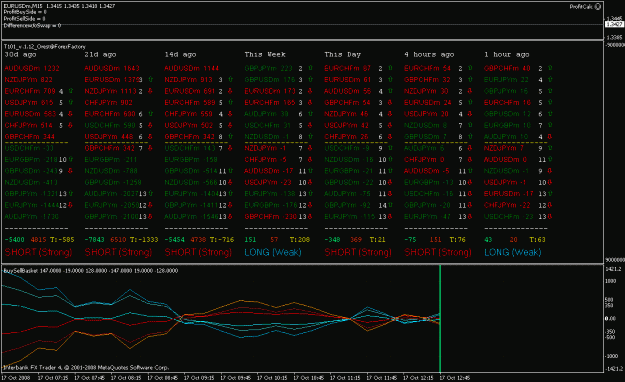This screenshot has width=625, height=382.
Task: Click the "T:63" total value
Action: pyautogui.click(x=537, y=240)
